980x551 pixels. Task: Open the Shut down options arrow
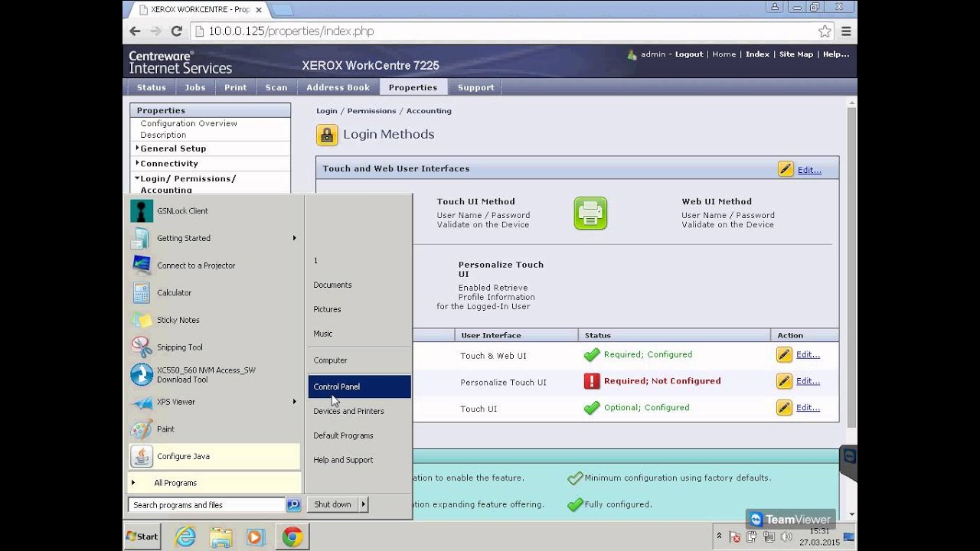[363, 504]
